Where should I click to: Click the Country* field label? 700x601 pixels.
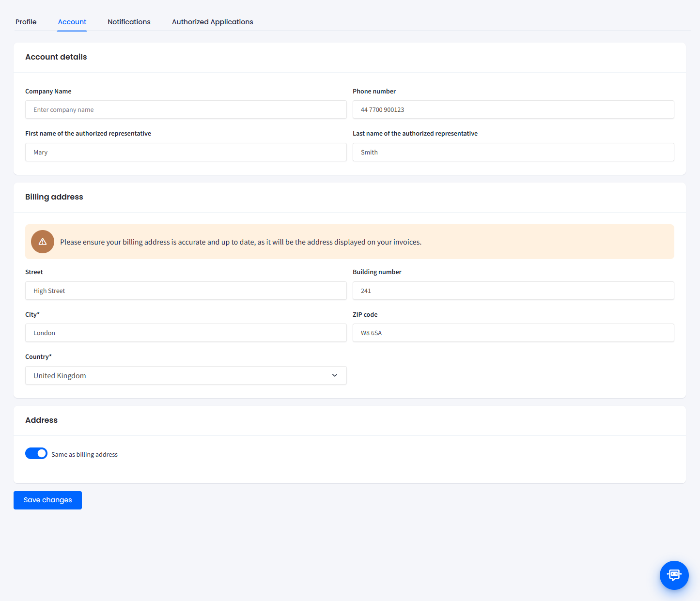coord(38,356)
